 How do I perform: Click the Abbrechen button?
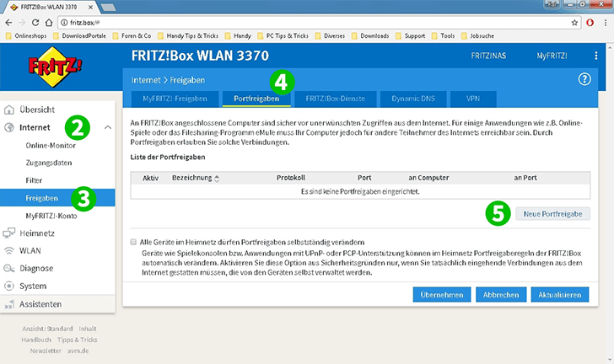point(501,295)
